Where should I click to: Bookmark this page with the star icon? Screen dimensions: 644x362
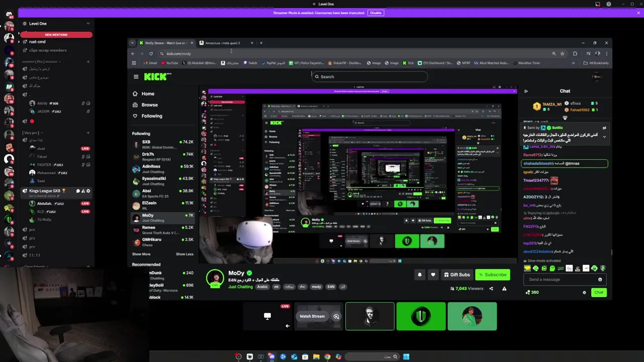pyautogui.click(x=562, y=53)
